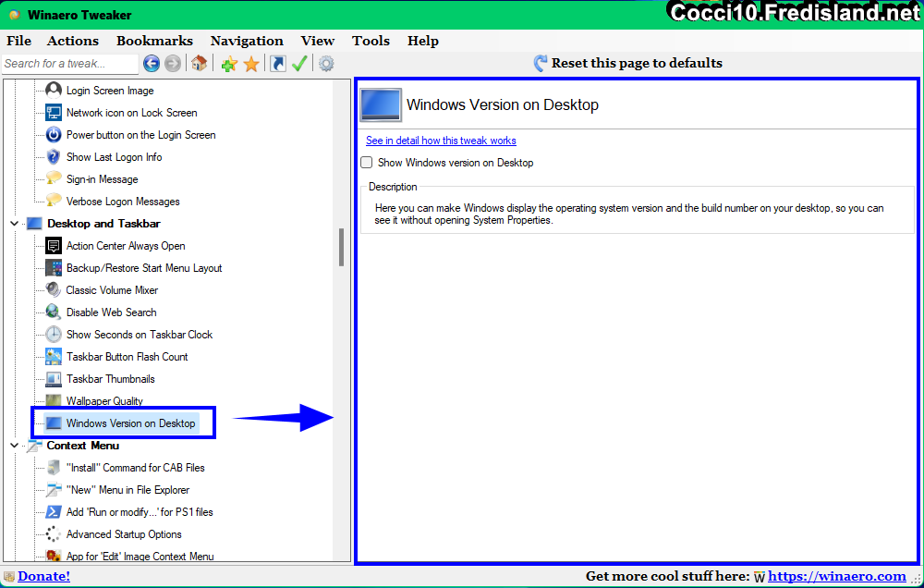Image resolution: width=924 pixels, height=588 pixels.
Task: Click the Action Center Always Open icon
Action: pyautogui.click(x=54, y=245)
